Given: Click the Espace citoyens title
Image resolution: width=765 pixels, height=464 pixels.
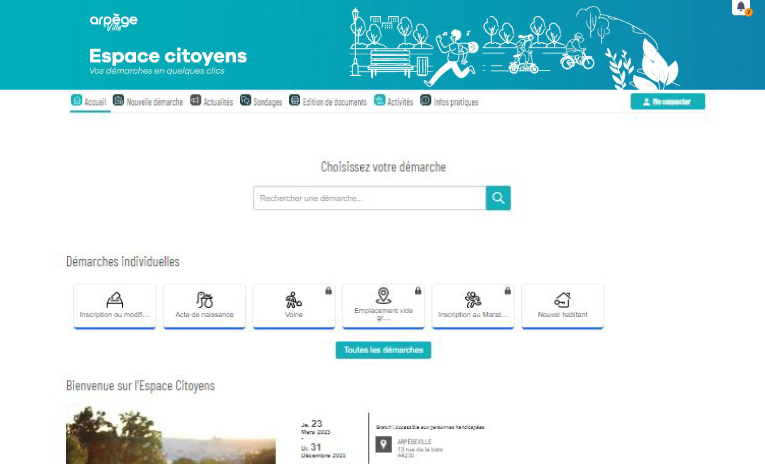Looking at the screenshot, I should [168, 56].
